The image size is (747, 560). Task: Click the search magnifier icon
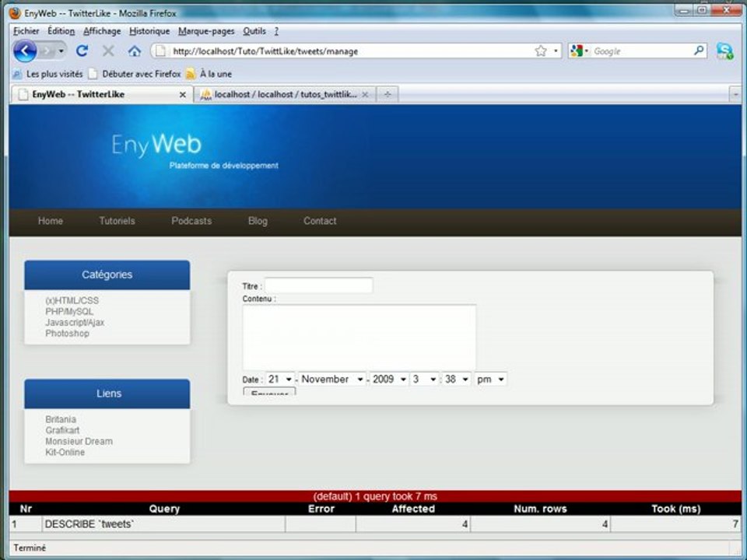[699, 51]
